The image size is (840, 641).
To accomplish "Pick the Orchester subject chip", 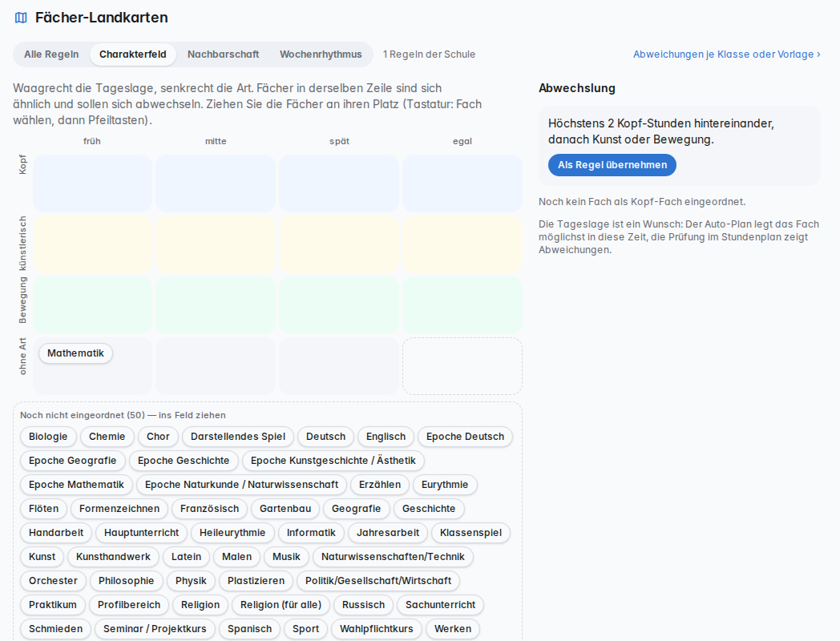I will [x=53, y=581].
